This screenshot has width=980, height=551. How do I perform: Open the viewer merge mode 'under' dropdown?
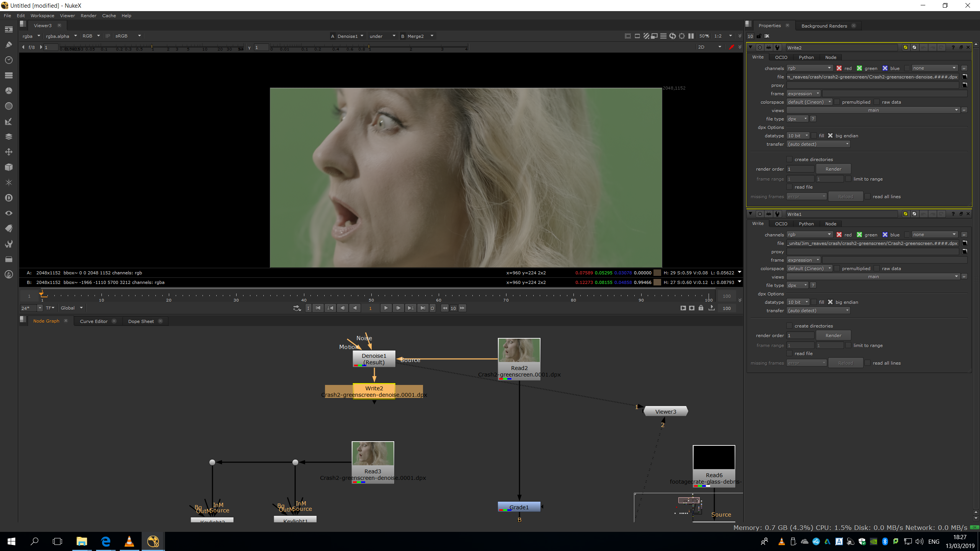[x=382, y=36]
